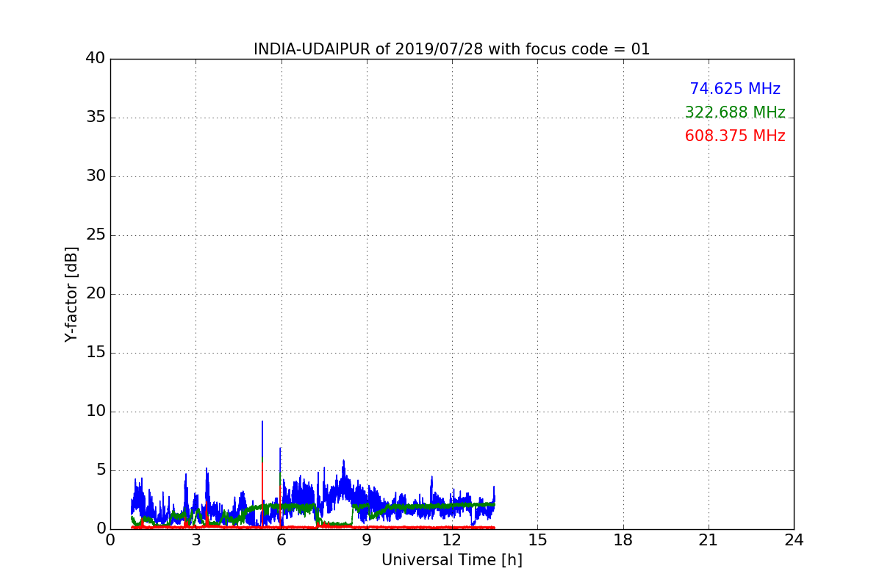Screen dimensions: 882x588
Task: Click the x-axis tick label 24
Action: point(794,540)
